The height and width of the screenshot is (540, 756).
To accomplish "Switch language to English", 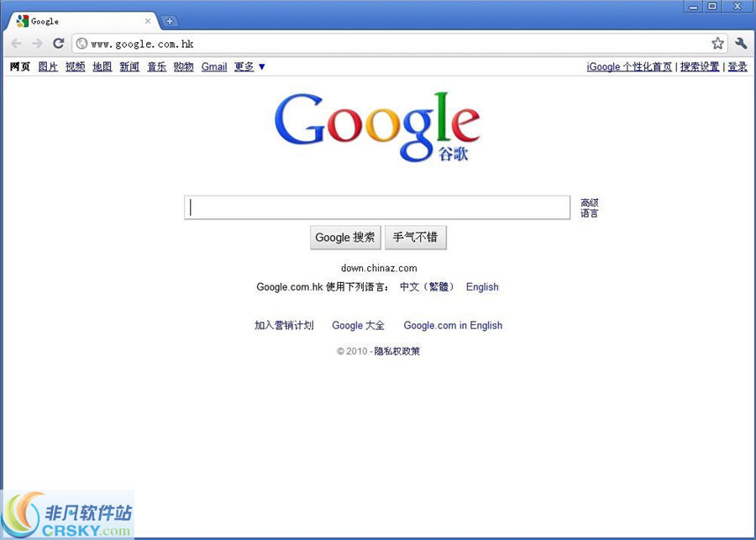I will click(482, 286).
